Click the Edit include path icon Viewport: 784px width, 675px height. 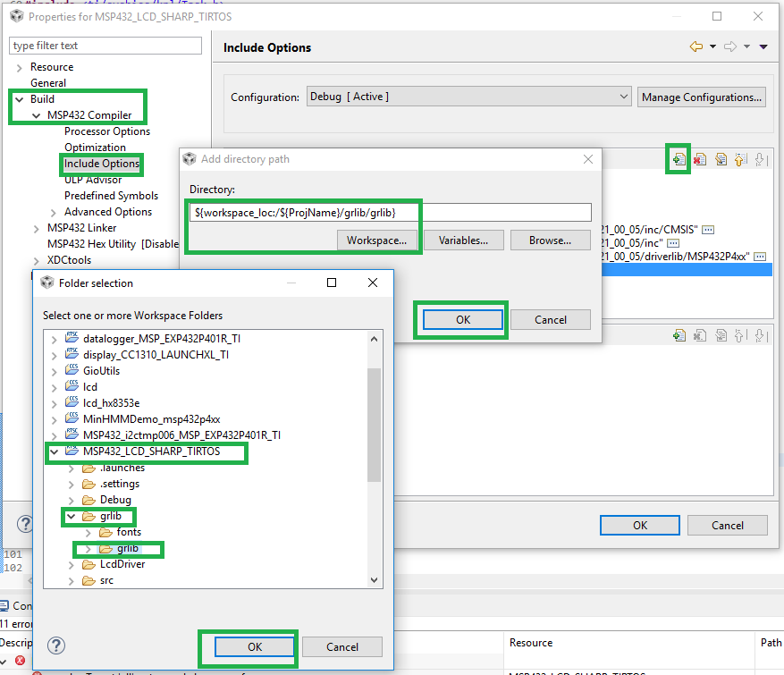(721, 159)
